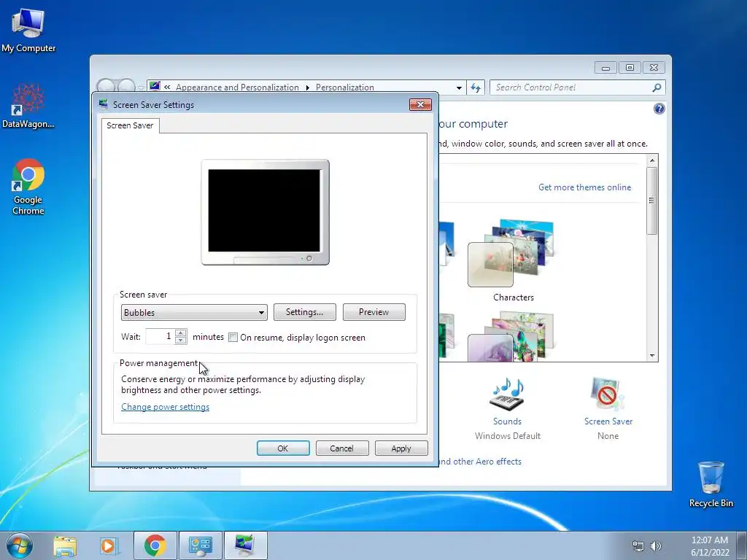Open the Windows Start menu
Viewport: 747px width, 560px height.
coord(20,545)
